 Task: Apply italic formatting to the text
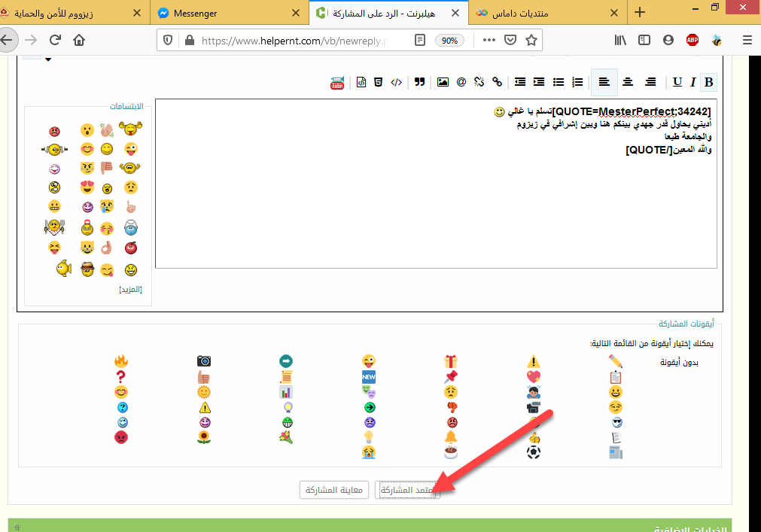tap(693, 82)
